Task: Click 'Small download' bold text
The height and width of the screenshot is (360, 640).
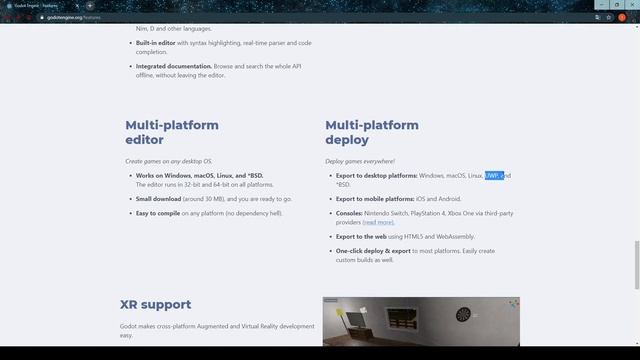Action: 158,199
